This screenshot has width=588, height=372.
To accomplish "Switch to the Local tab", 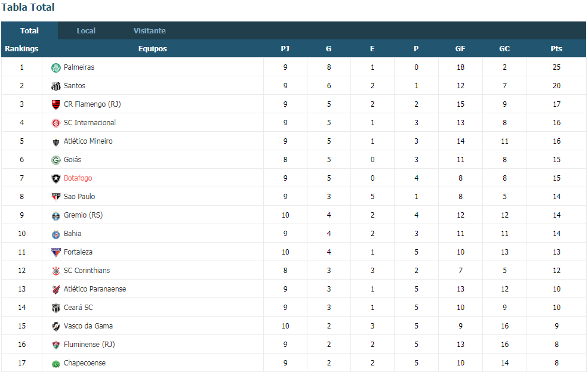I will point(86,31).
